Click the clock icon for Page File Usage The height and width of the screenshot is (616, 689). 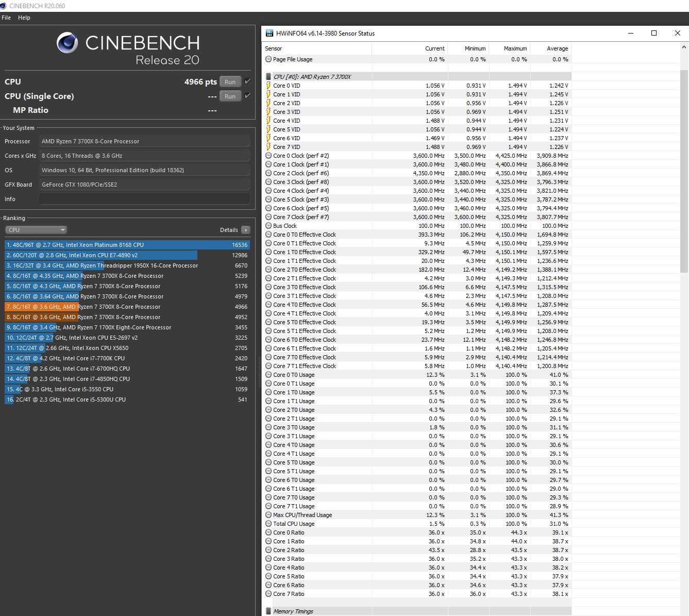268,59
